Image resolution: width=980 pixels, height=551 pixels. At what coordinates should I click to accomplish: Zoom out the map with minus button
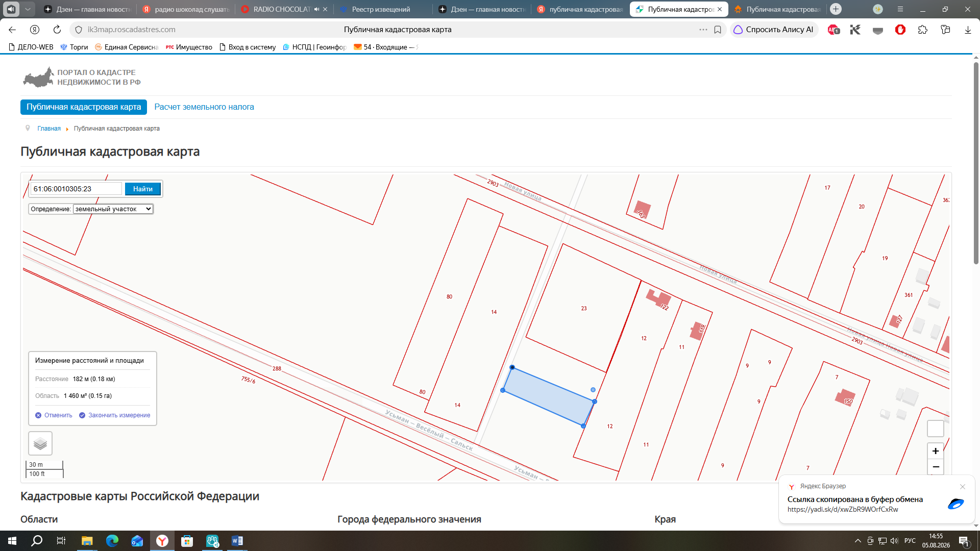pos(935,467)
